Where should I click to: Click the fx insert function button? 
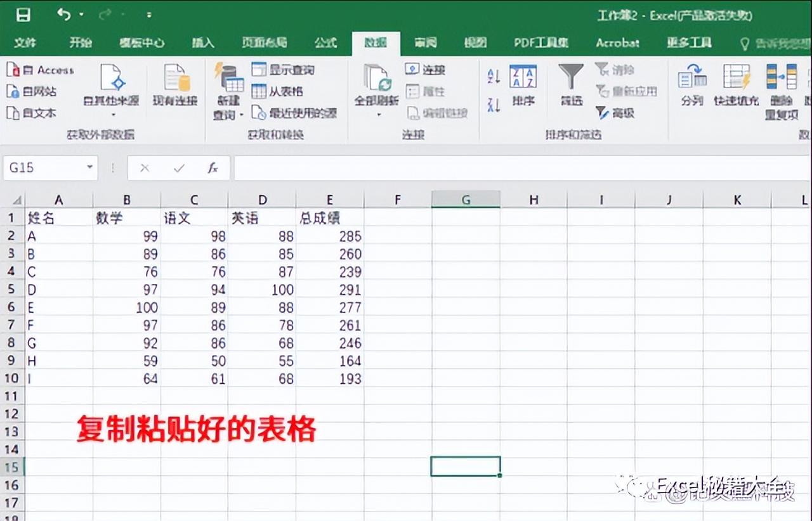(213, 168)
